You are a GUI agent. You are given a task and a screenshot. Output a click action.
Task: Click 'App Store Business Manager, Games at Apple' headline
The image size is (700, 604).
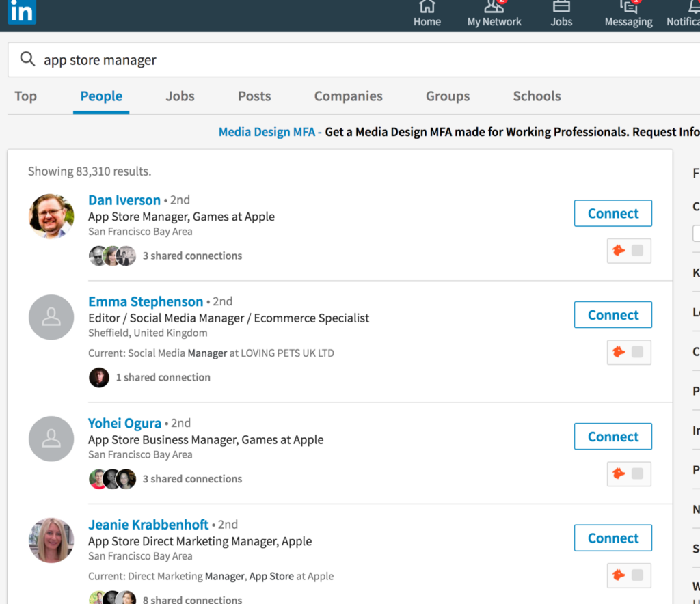[205, 440]
